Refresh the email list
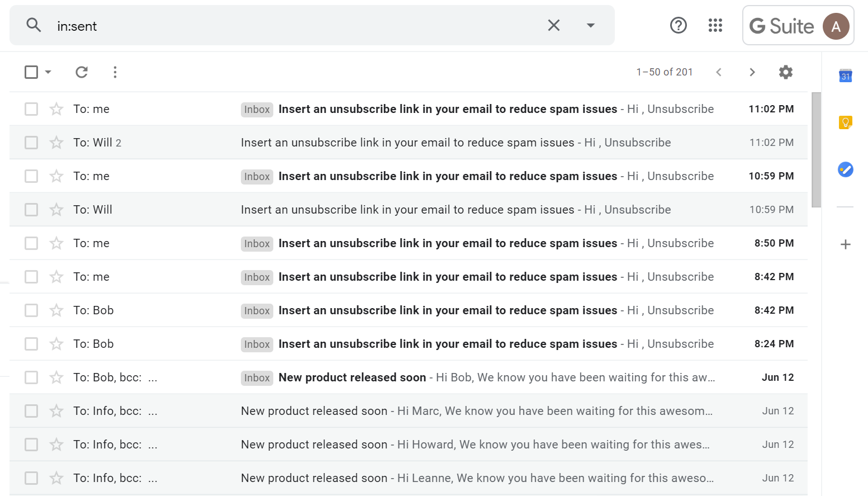This screenshot has width=868, height=496. click(82, 72)
